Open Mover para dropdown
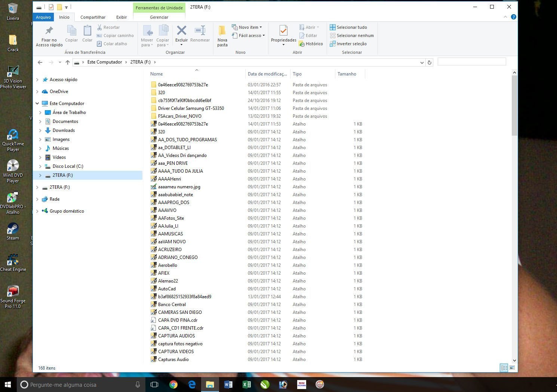The height and width of the screenshot is (392, 557). pos(147,36)
